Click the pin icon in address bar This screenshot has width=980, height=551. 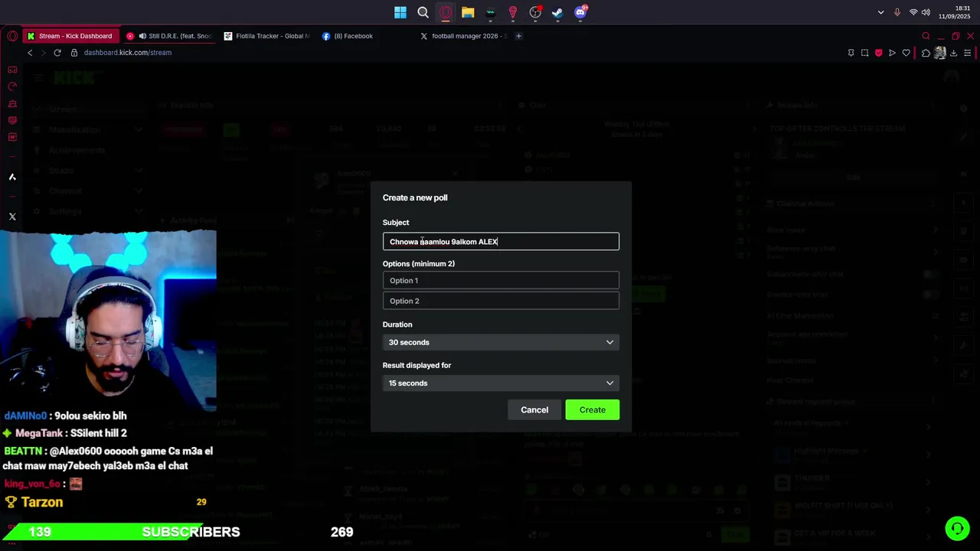tap(851, 53)
